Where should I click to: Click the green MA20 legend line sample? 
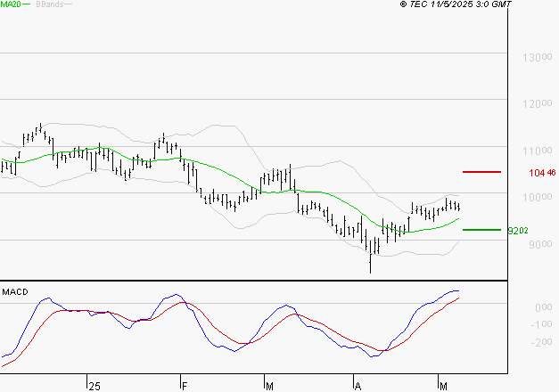pos(26,4)
